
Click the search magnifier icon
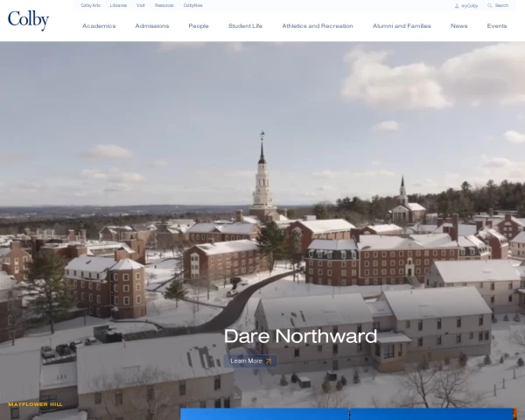(490, 5)
